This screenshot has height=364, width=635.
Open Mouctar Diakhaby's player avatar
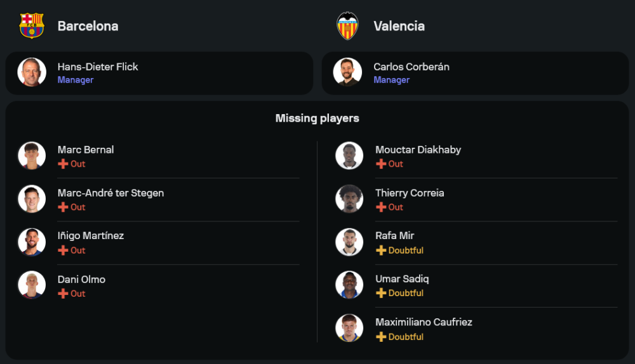tap(349, 155)
